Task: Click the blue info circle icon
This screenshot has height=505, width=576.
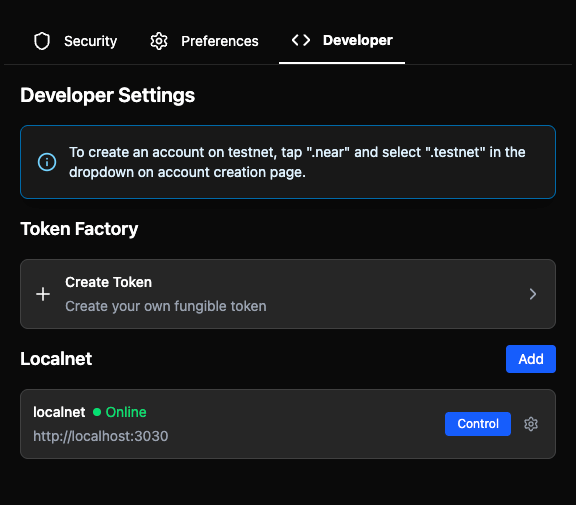Action: coord(47,162)
